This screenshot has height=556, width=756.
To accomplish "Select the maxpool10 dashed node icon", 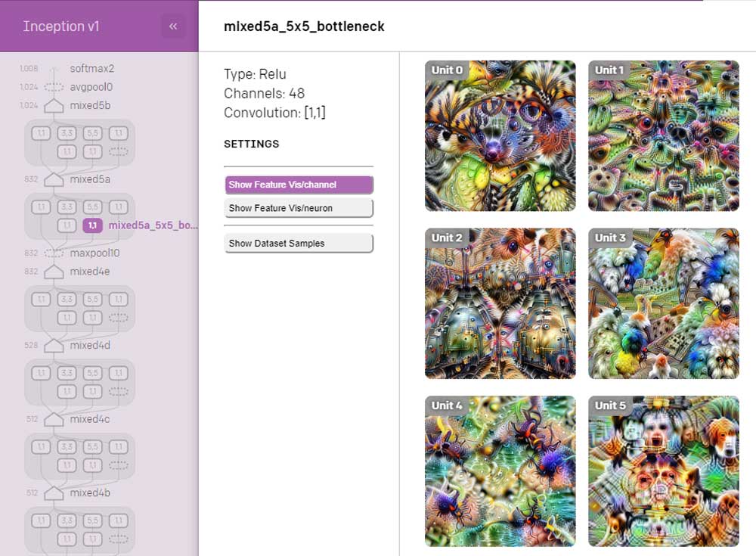I will click(54, 253).
